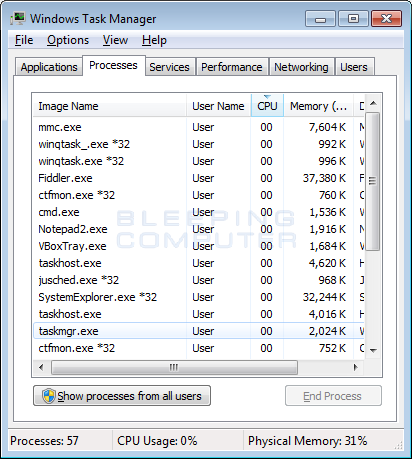The height and width of the screenshot is (459, 412).
Task: Click the vertical scrollbar down arrow
Action: (x=373, y=350)
